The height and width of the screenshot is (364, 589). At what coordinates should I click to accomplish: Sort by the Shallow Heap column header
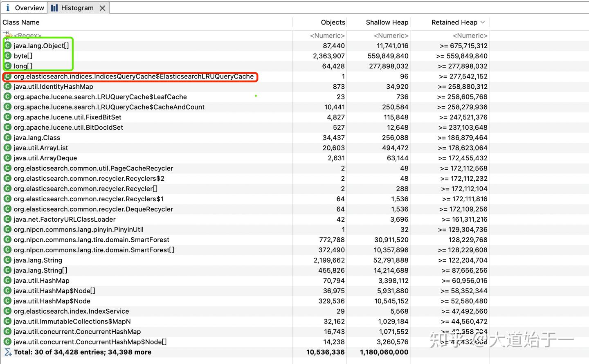point(387,22)
